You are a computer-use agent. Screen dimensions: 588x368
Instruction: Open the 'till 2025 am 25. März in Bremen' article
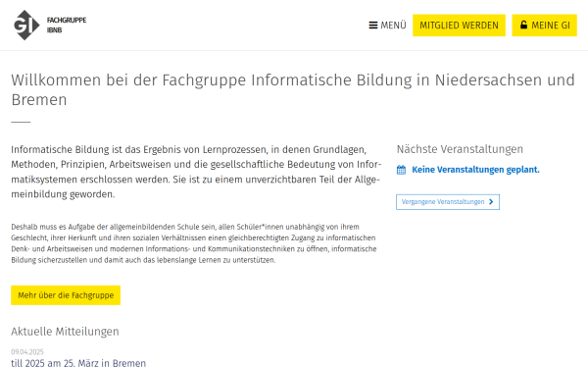click(78, 363)
